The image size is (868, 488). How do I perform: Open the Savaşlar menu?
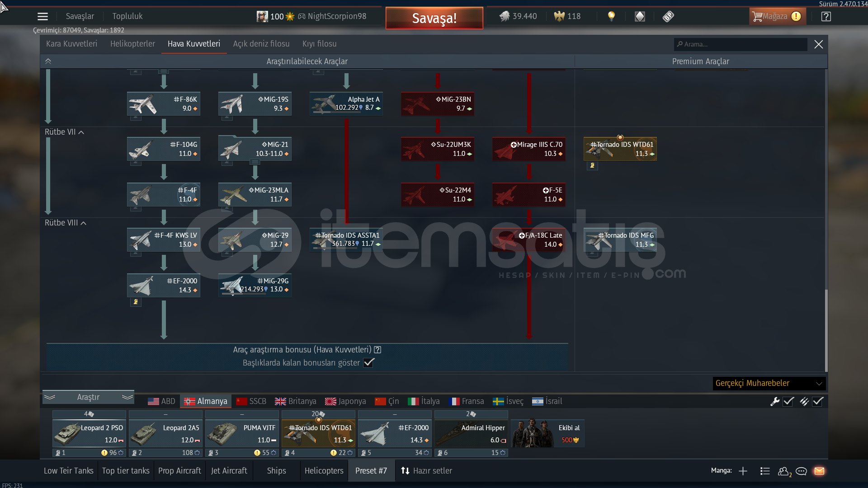(80, 16)
